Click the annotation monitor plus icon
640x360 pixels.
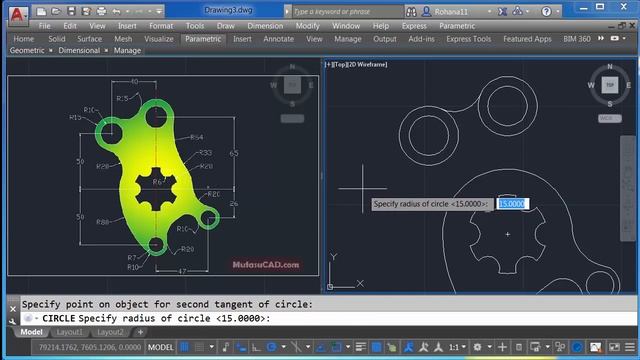[502, 347]
